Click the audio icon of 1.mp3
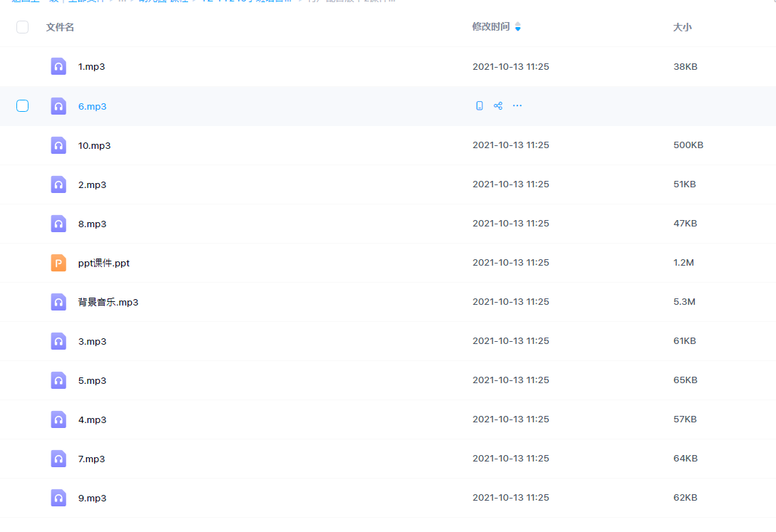The image size is (776, 532). point(58,66)
